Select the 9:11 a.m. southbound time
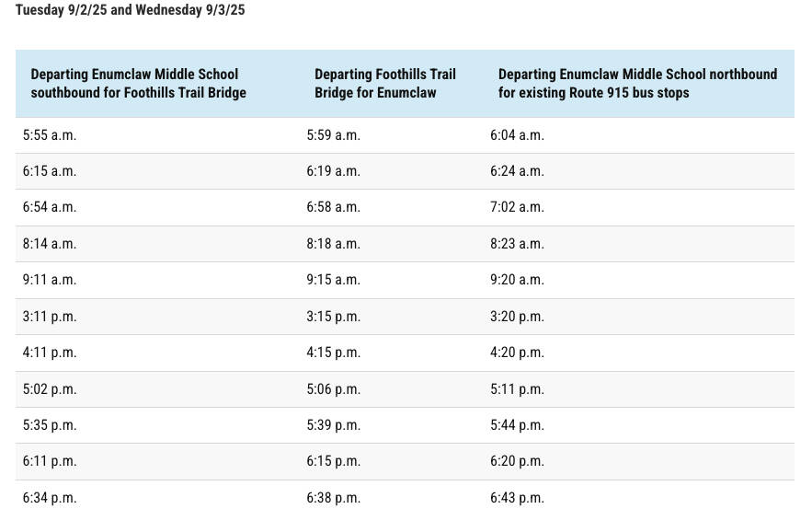Image resolution: width=812 pixels, height=532 pixels. (50, 280)
